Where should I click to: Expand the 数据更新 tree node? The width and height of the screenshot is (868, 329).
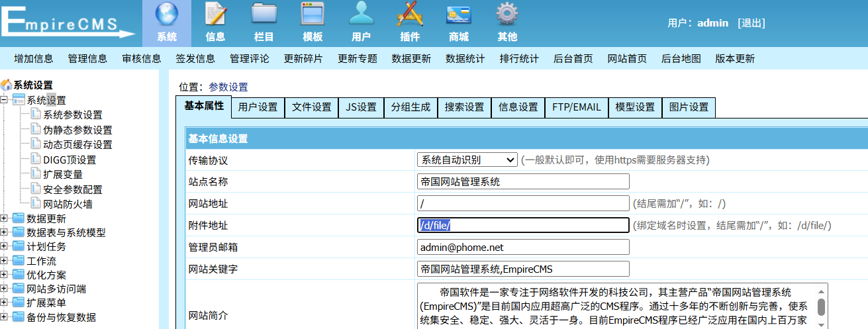coord(5,218)
